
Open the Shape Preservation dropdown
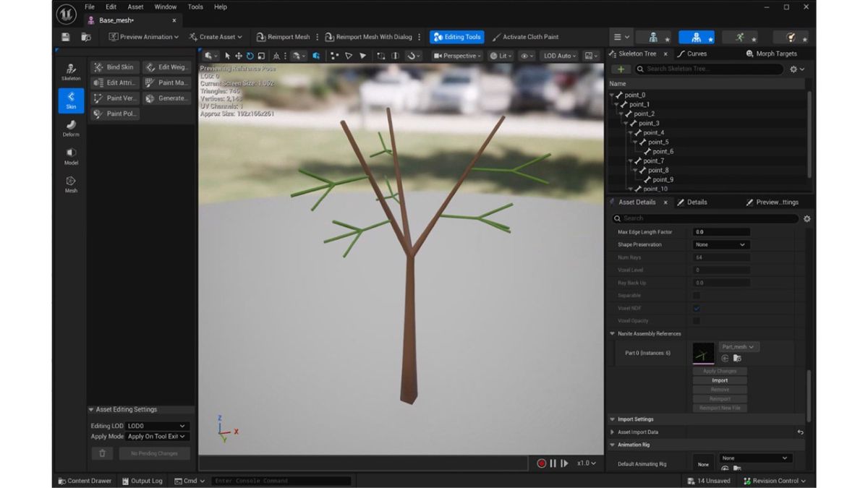click(x=720, y=244)
